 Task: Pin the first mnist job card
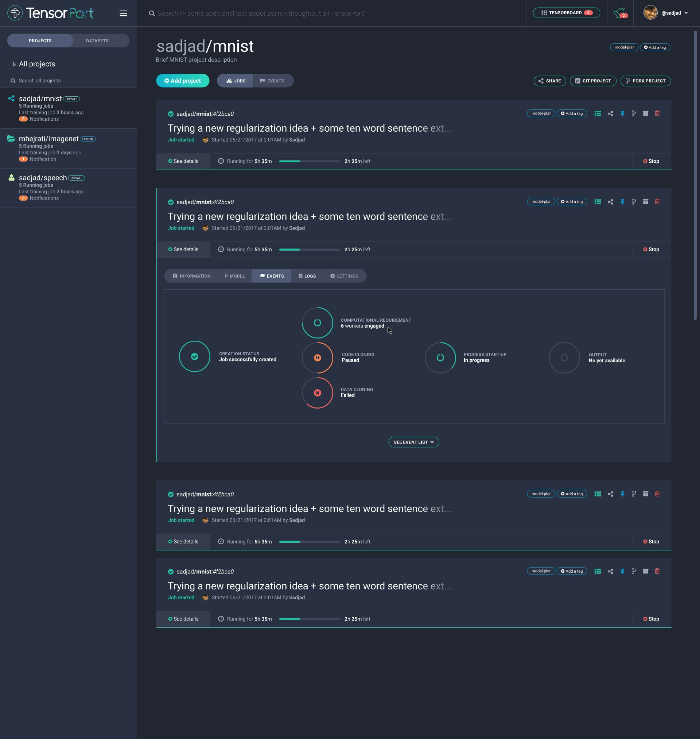pos(622,113)
